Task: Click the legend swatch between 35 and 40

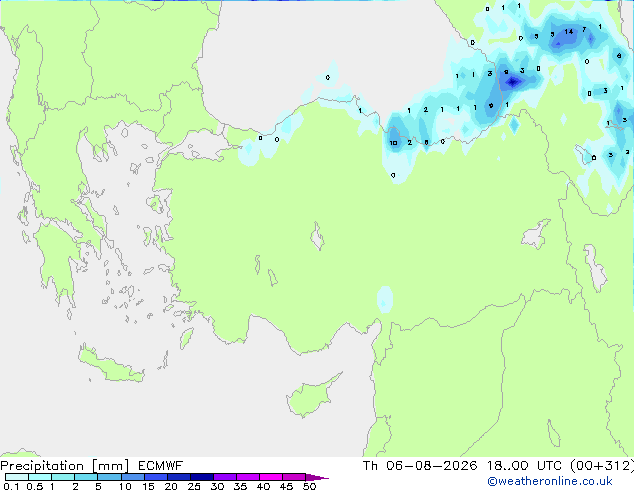Action: (x=247, y=477)
